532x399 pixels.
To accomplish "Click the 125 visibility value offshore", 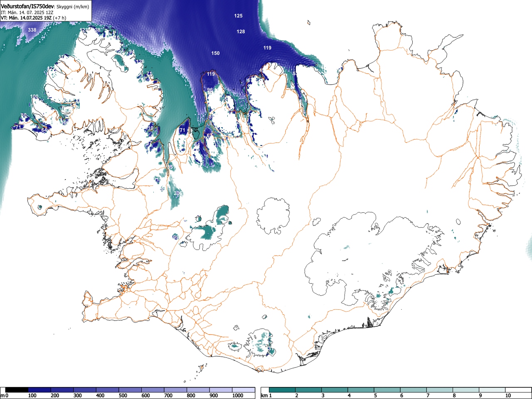I will pos(238,16).
